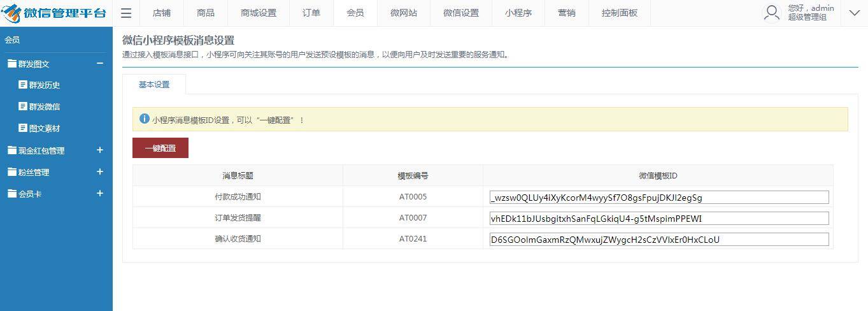Image resolution: width=868 pixels, height=311 pixels.
Task: Open the 订单 top menu
Action: point(311,13)
